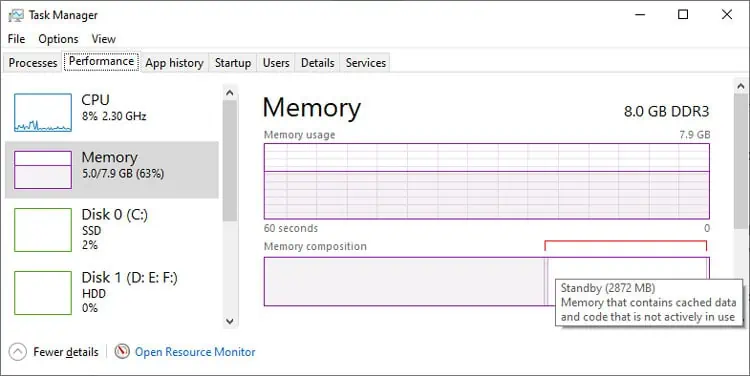Switch to the Startup tab
This screenshot has width=750, height=376.
233,63
